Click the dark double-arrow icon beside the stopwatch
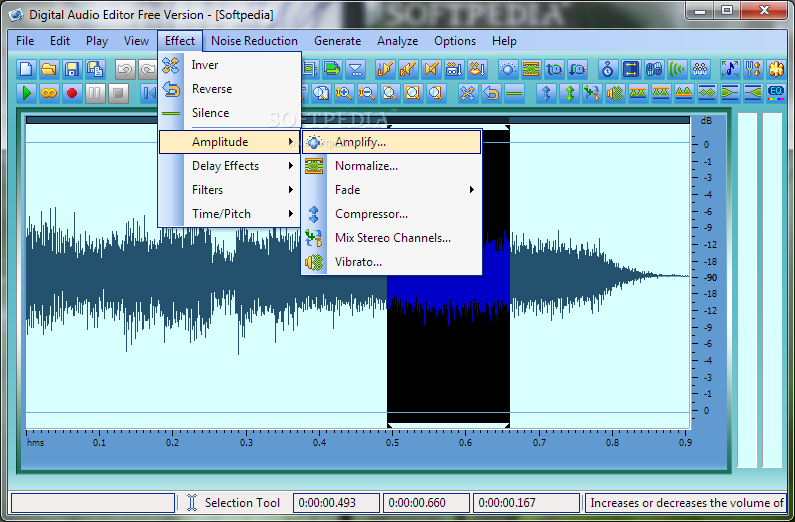Screen dimensions: 795x522 631,68
